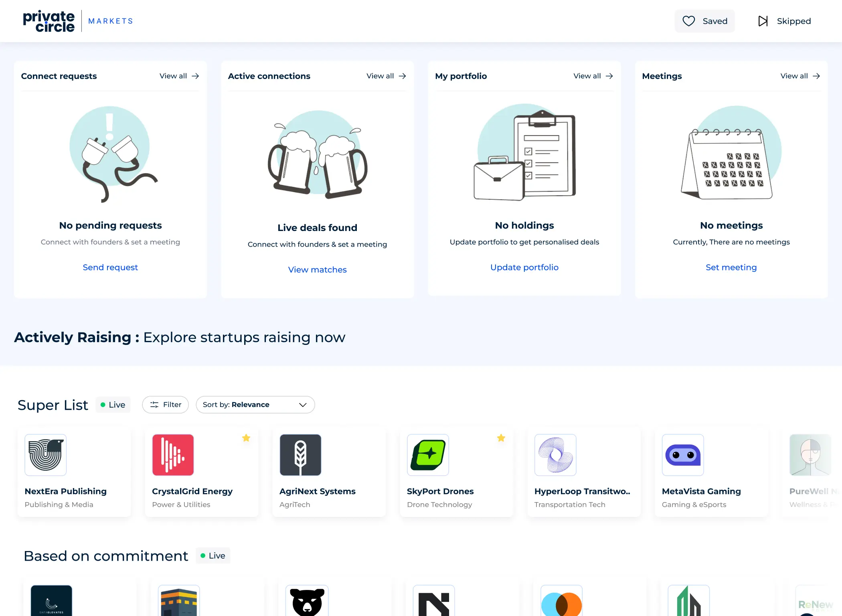Screen dimensions: 842x616
Task: Open the DataElevates dark logo card
Action: click(x=51, y=600)
